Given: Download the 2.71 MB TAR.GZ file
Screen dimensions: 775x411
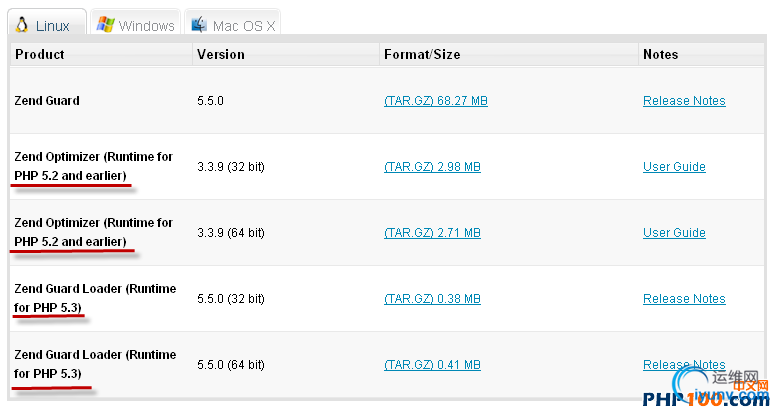Looking at the screenshot, I should coord(432,233).
